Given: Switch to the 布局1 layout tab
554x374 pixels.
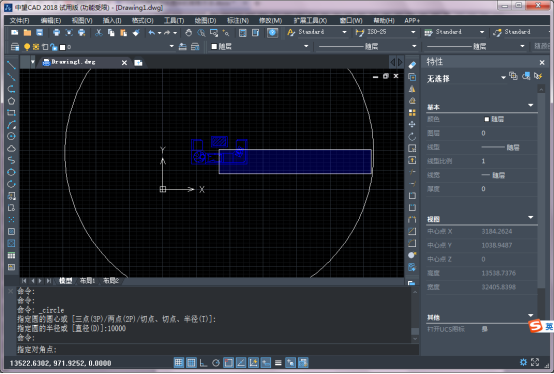Looking at the screenshot, I should pyautogui.click(x=87, y=281).
